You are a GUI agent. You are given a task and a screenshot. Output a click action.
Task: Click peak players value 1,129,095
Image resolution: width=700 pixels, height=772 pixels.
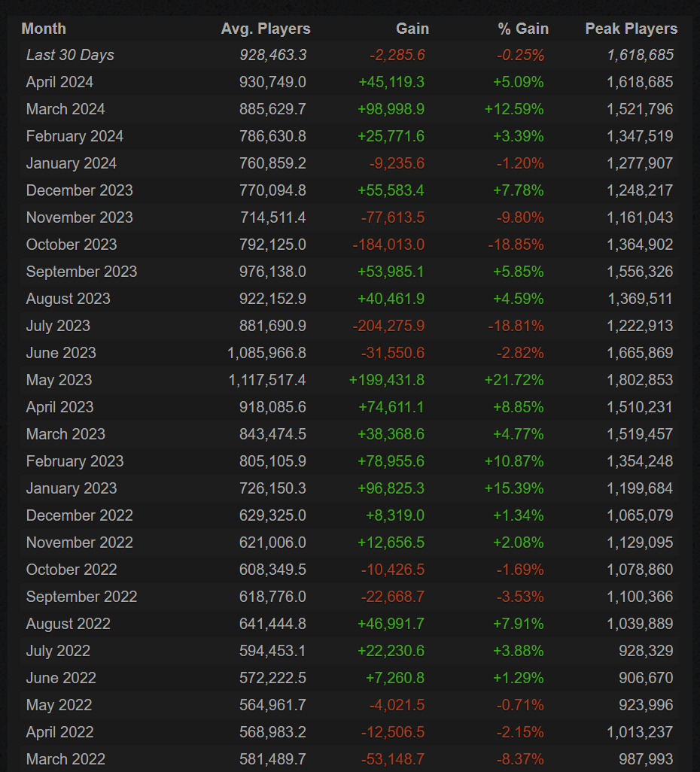[640, 543]
